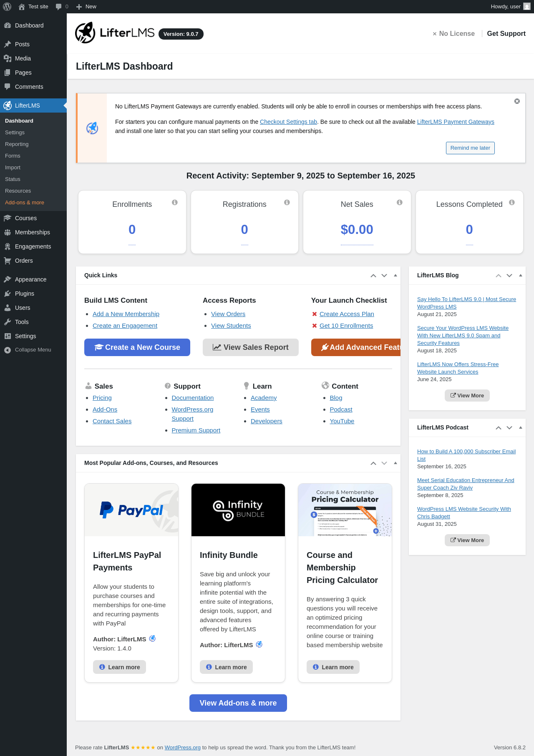Collapse the LifterLMS Podcast panel
This screenshot has width=534, height=756.
[521, 428]
